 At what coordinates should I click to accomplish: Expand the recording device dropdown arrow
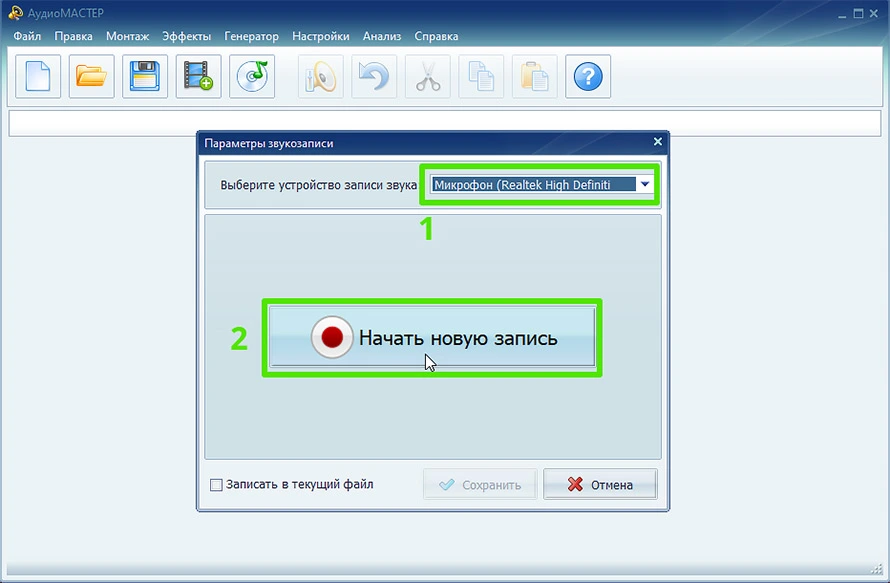(645, 184)
